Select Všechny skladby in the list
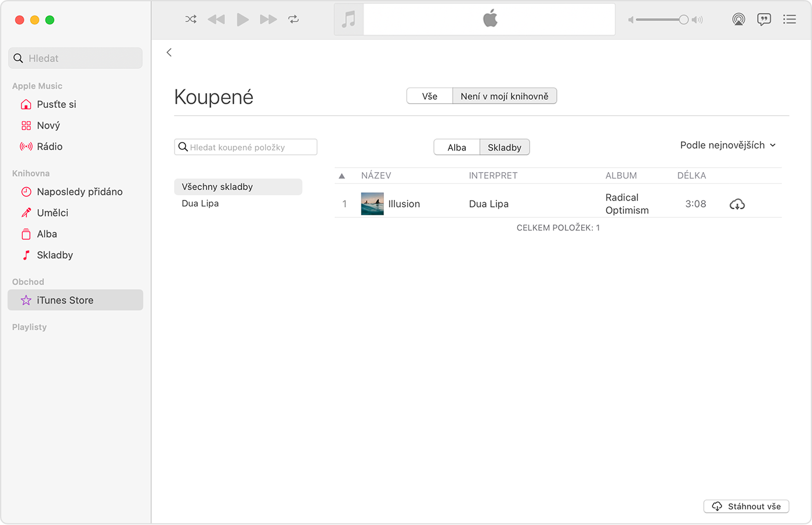Screen dimensions: 812x525 238,187
